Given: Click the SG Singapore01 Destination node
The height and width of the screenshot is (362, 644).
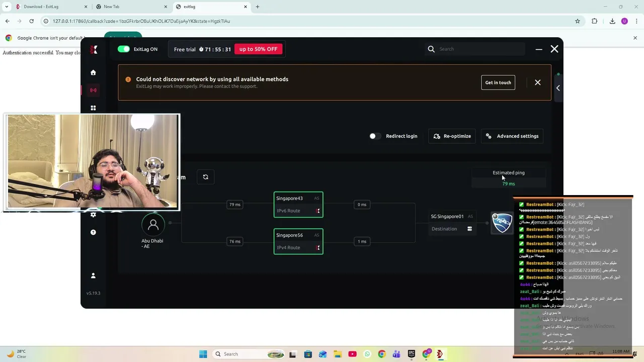Looking at the screenshot, I should [x=452, y=223].
